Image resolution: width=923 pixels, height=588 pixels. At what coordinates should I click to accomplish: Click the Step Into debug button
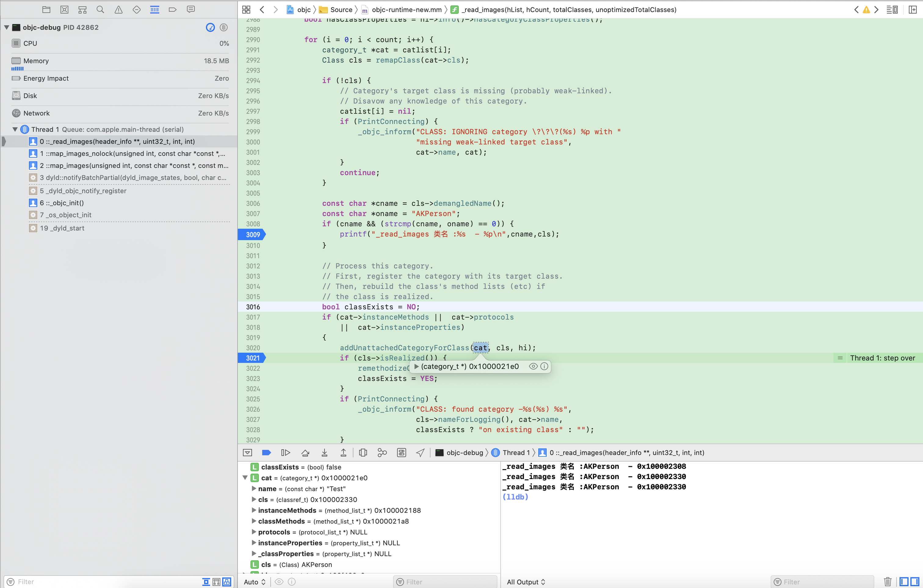[324, 453]
